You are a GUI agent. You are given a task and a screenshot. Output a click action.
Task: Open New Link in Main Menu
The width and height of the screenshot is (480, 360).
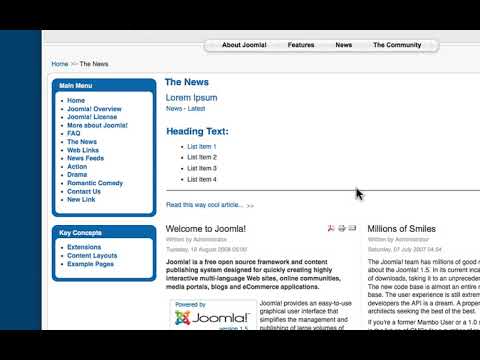coord(81,199)
